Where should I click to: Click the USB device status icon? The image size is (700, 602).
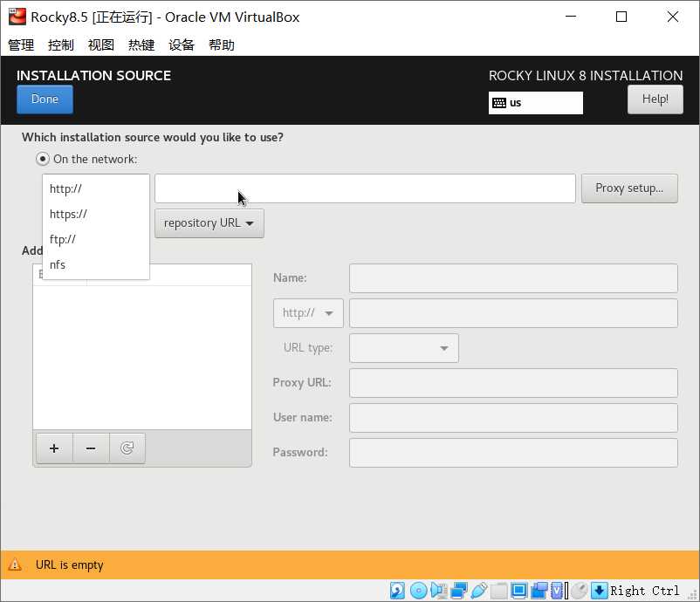(478, 591)
